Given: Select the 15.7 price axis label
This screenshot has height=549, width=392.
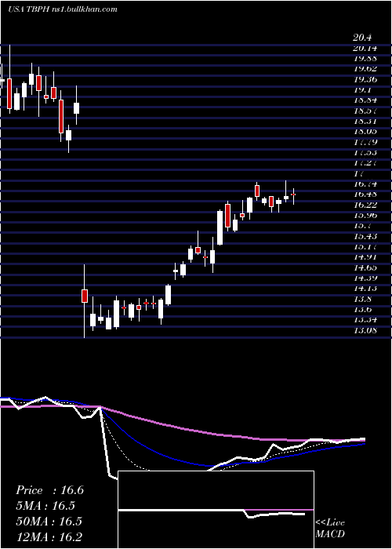Looking at the screenshot, I should 363,226.
